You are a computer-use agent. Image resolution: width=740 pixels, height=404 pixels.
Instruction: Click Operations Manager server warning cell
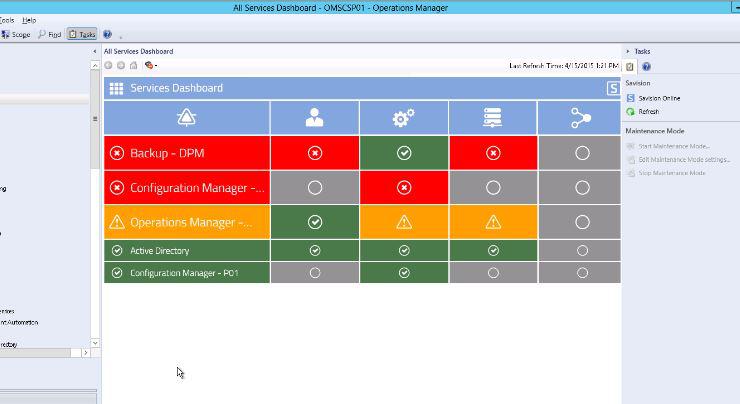[x=493, y=222]
